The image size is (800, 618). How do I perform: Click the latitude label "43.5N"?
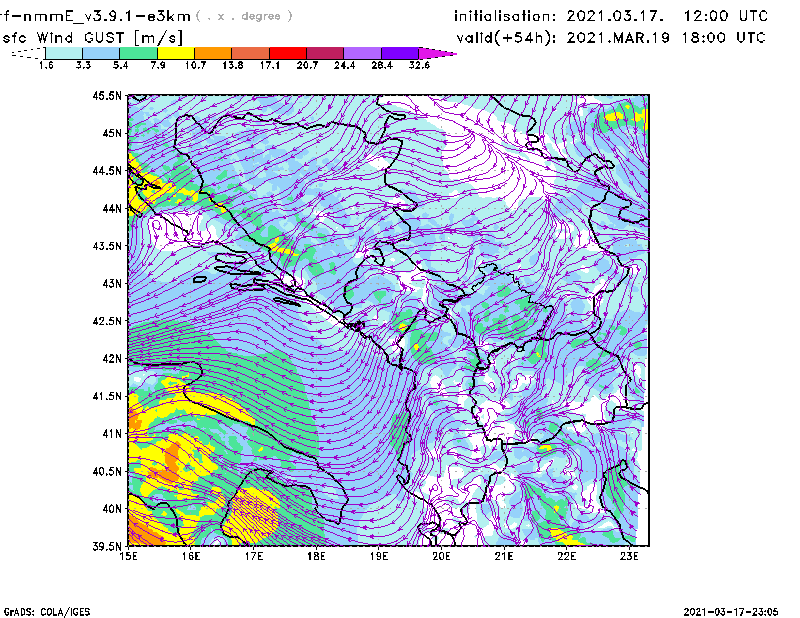pyautogui.click(x=107, y=246)
